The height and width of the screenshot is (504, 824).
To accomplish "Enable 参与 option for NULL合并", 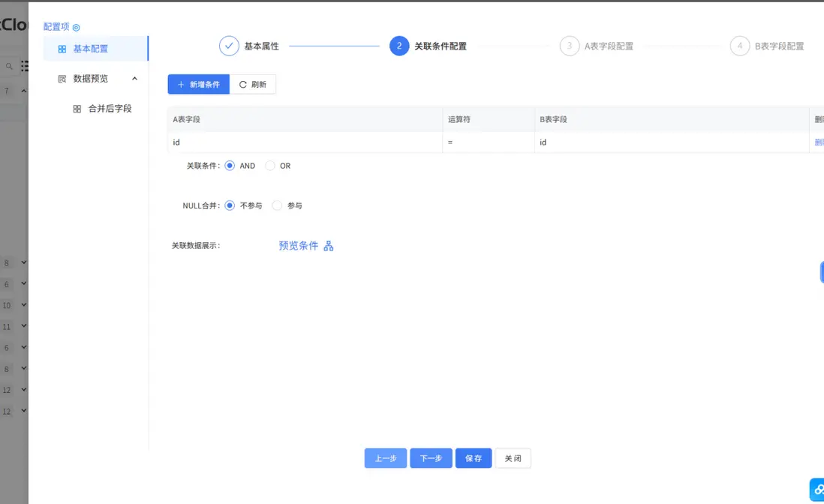I will click(x=277, y=205).
